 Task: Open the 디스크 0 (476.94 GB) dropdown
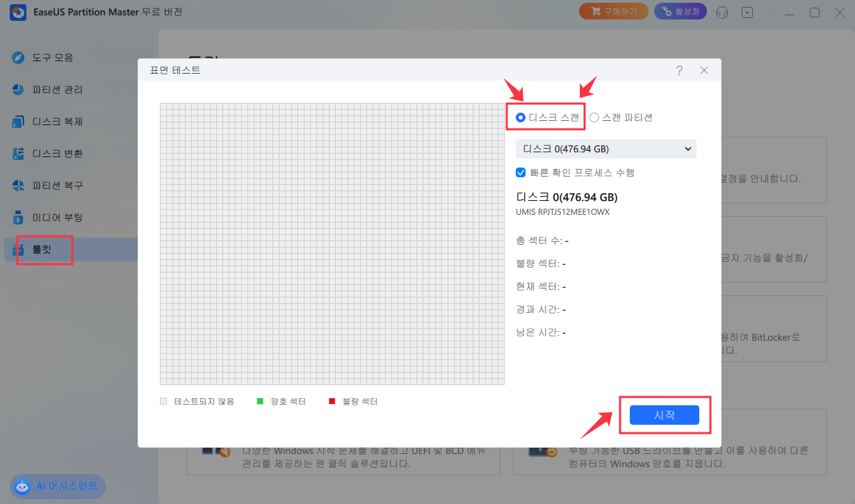tap(605, 149)
